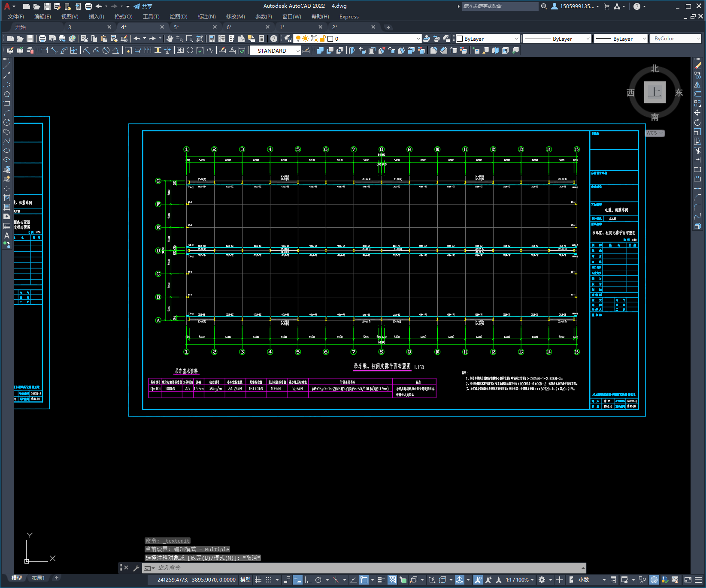Viewport: 706px width, 588px height.
Task: Toggle ortho mode in status bar
Action: pos(308,580)
